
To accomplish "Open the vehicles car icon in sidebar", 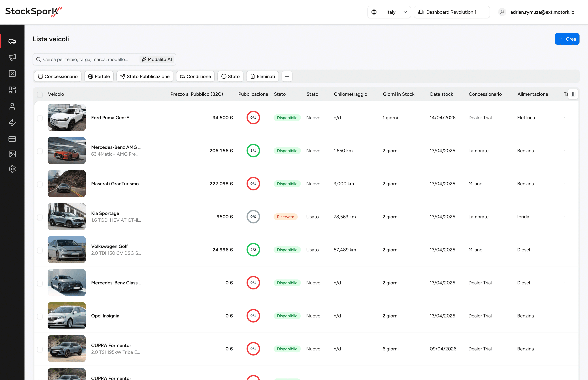I will (12, 41).
